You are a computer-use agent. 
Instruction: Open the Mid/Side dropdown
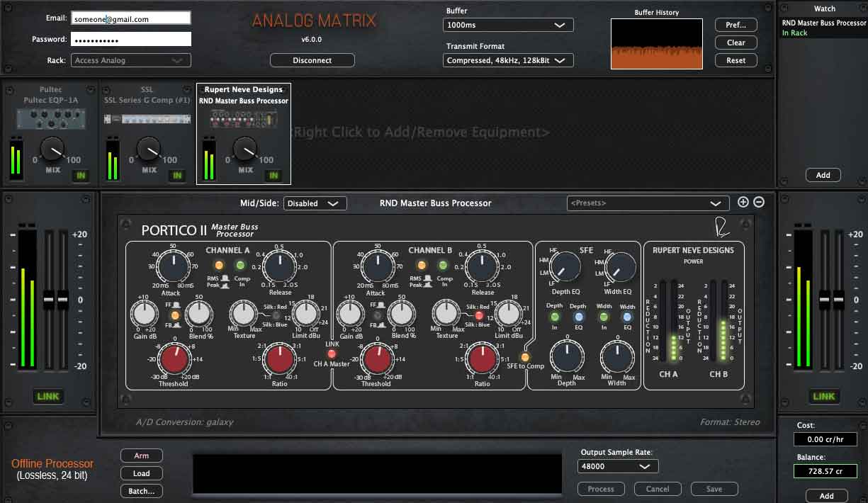(315, 203)
